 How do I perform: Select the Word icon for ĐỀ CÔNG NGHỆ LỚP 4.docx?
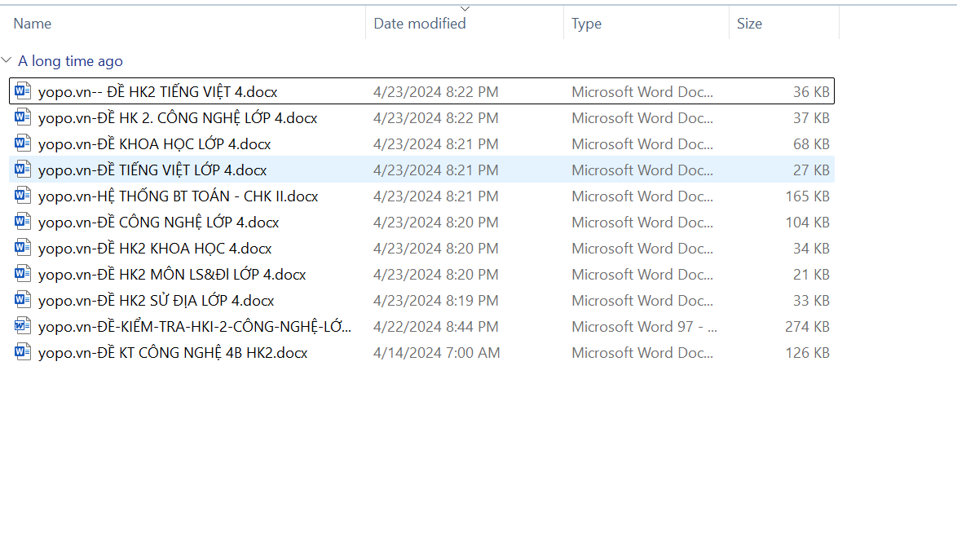(x=23, y=222)
